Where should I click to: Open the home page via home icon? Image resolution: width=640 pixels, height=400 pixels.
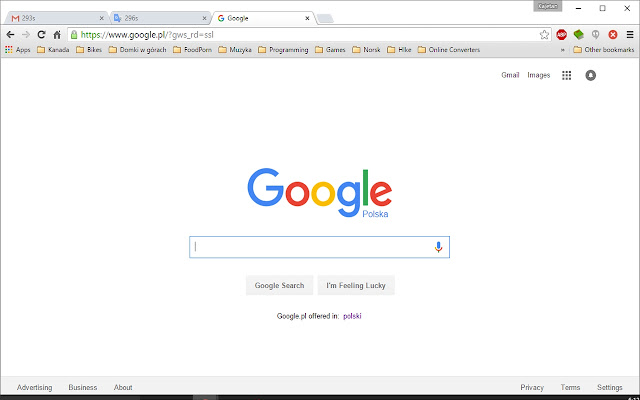click(x=57, y=35)
